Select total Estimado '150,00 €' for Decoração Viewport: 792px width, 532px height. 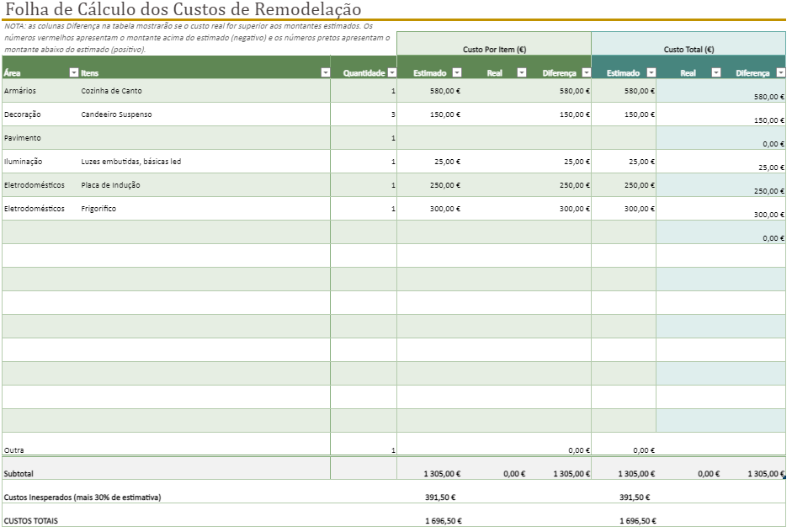640,114
